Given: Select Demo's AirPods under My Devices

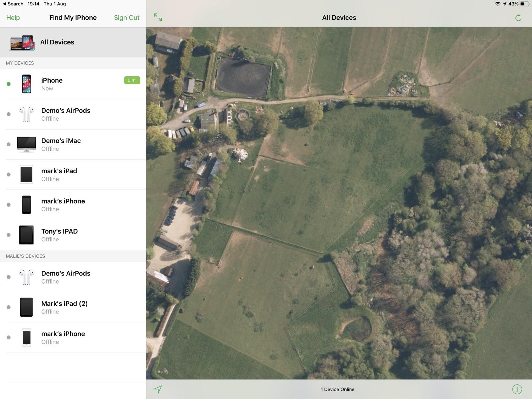Looking at the screenshot, I should coord(73,114).
